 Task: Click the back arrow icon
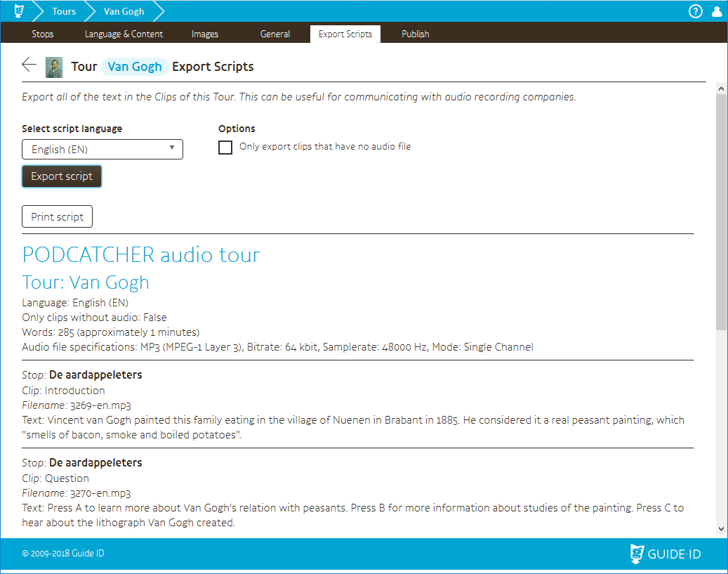click(29, 65)
